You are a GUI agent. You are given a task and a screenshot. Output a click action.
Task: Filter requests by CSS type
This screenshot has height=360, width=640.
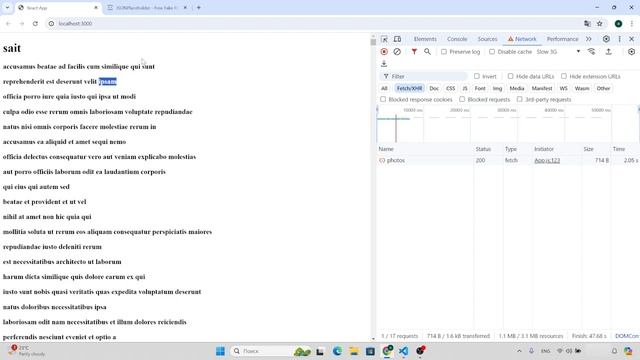451,88
